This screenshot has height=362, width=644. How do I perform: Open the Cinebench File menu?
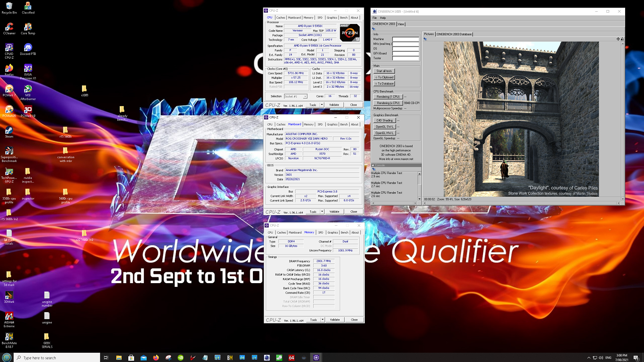pos(375,18)
